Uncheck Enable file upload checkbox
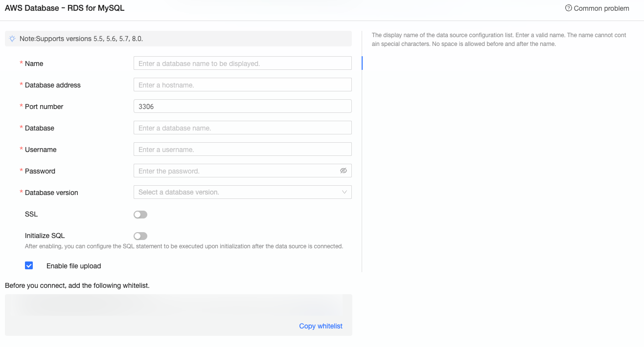Screen dimensions: 644x347 pyautogui.click(x=29, y=265)
